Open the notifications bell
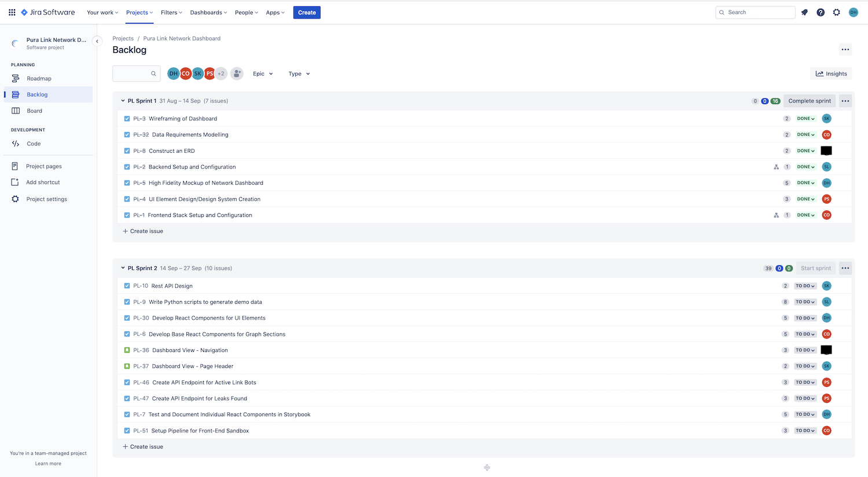Image resolution: width=868 pixels, height=477 pixels. 804,12
